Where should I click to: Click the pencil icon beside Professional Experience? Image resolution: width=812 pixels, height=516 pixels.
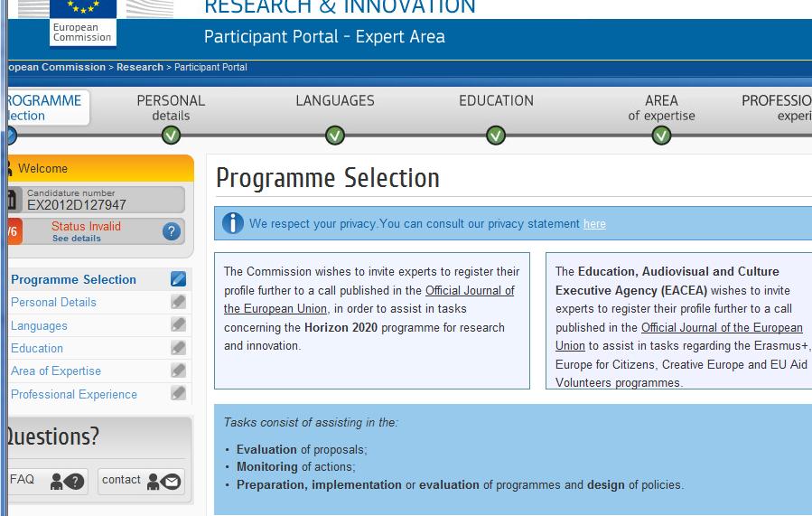pos(178,393)
